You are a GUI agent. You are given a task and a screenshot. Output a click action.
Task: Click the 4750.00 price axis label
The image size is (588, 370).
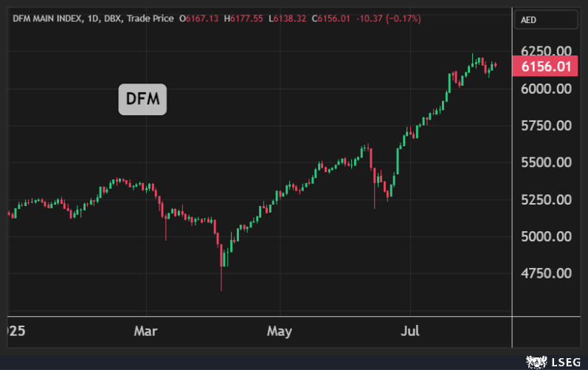546,273
